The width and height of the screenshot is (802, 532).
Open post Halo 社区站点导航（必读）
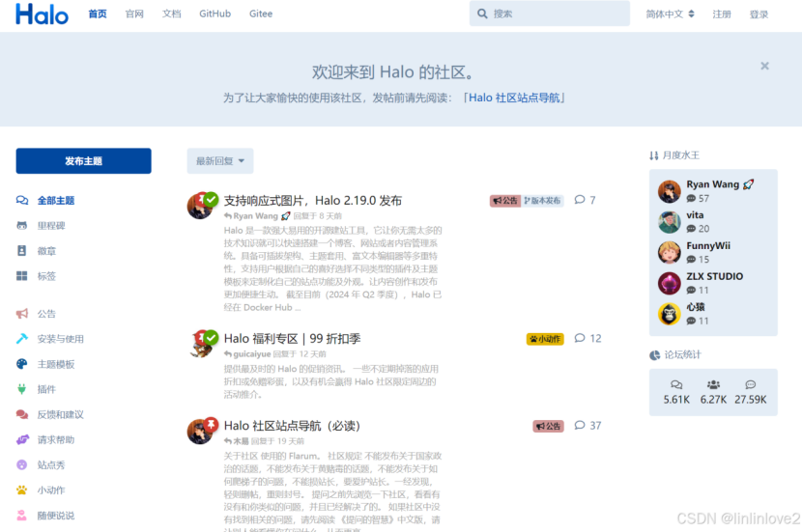click(292, 426)
